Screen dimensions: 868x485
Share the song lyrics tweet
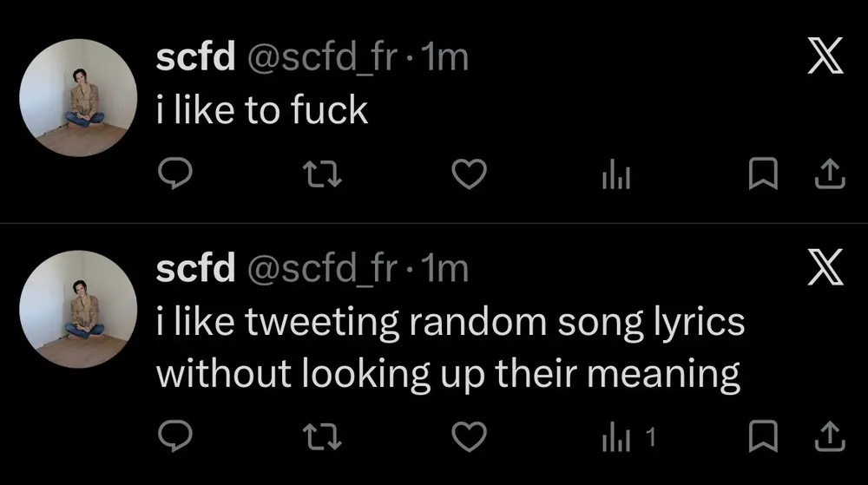coord(828,435)
